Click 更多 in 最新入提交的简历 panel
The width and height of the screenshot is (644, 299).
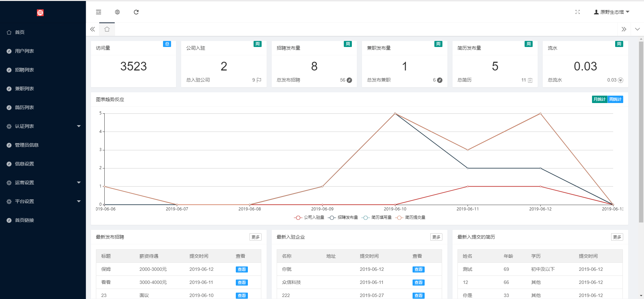click(617, 237)
